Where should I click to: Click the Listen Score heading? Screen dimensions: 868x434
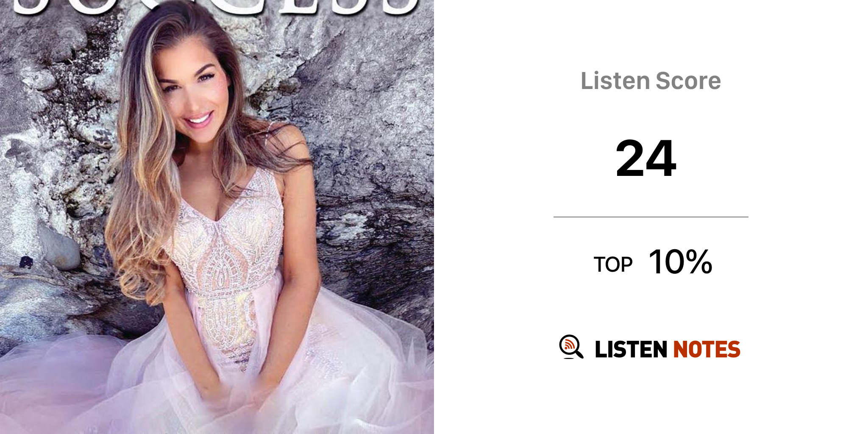tap(651, 81)
